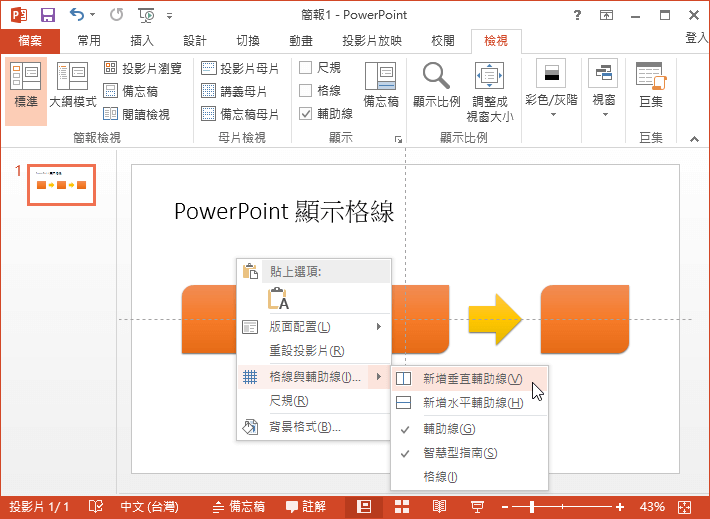The image size is (710, 519).
Task: Open 顯示比例 zoom magnifier button
Action: [437, 85]
